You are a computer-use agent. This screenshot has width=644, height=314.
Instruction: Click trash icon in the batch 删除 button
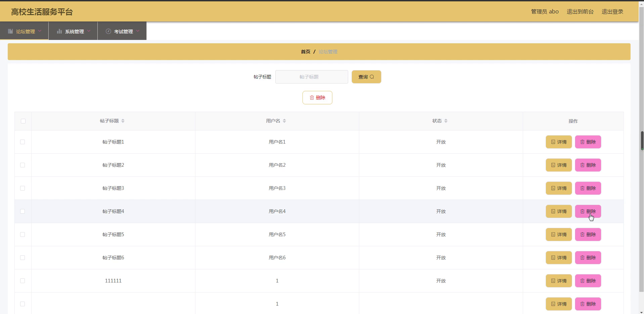pos(312,98)
